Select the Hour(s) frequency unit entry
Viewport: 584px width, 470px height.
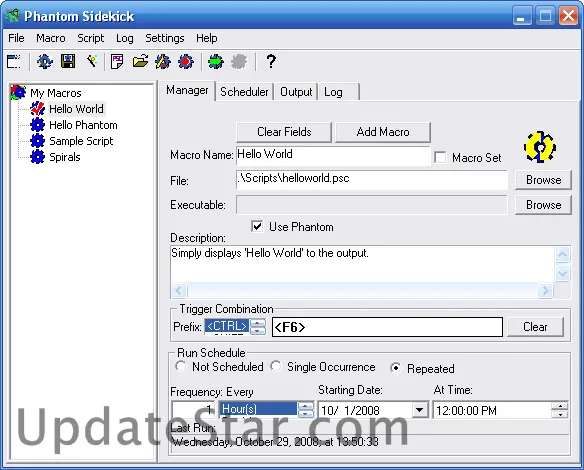pyautogui.click(x=258, y=409)
